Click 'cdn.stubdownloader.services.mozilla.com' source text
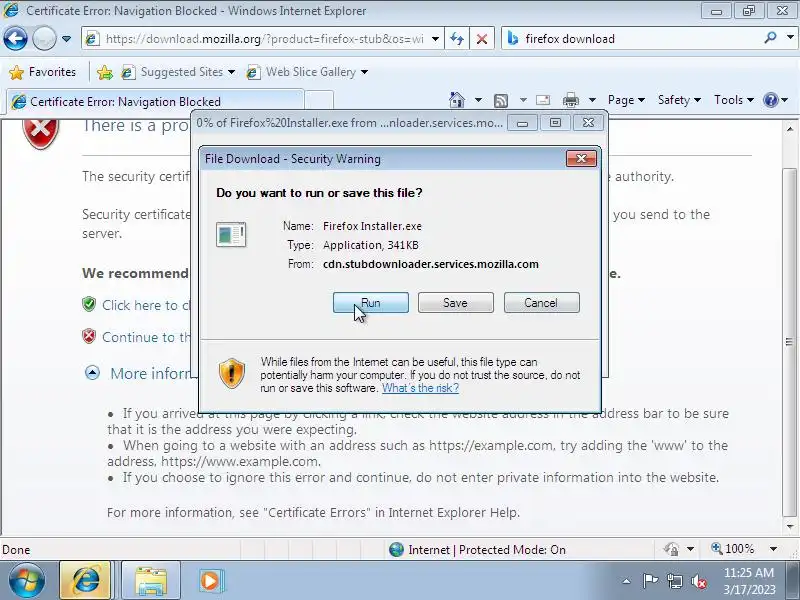The width and height of the screenshot is (800, 600). [431, 264]
